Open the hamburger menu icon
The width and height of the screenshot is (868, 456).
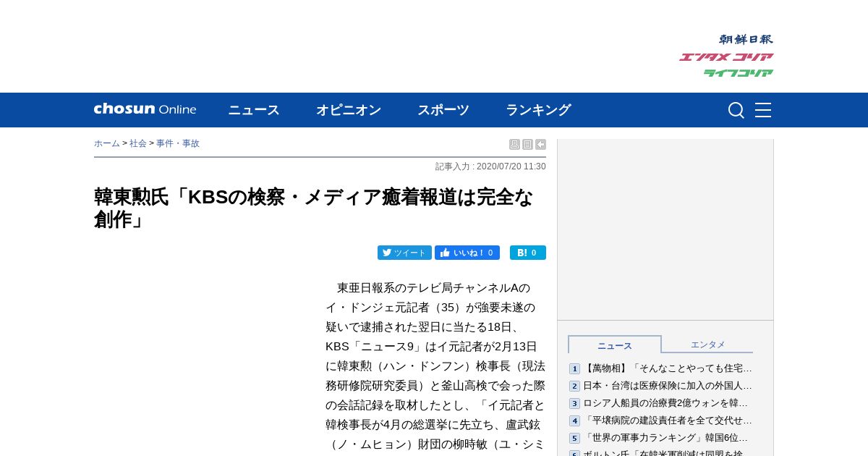pyautogui.click(x=763, y=110)
